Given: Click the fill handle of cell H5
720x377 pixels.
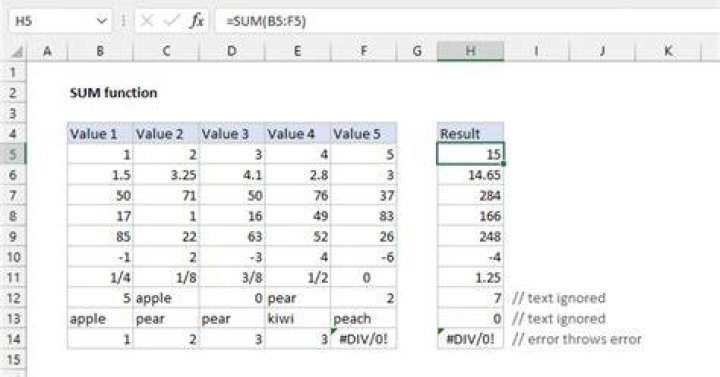Looking at the screenshot, I should pyautogui.click(x=504, y=164).
